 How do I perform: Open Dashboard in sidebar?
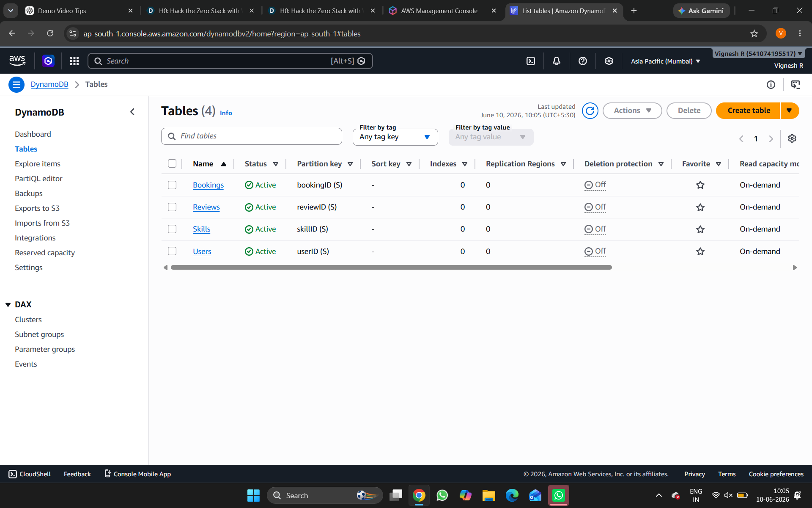point(33,134)
